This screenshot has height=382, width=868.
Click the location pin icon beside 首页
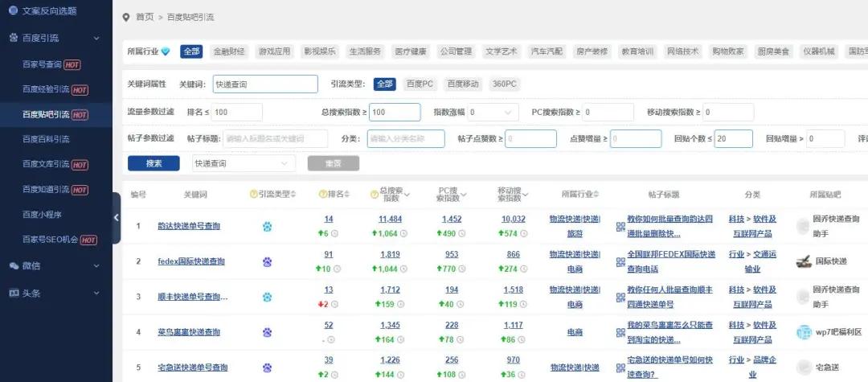click(x=126, y=17)
